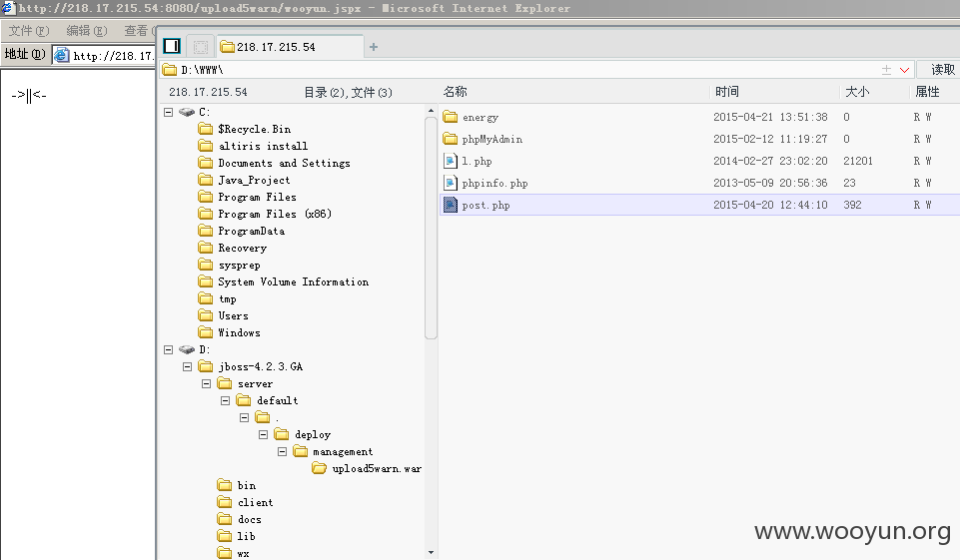Click the Internet Explorer address bar

click(104, 55)
